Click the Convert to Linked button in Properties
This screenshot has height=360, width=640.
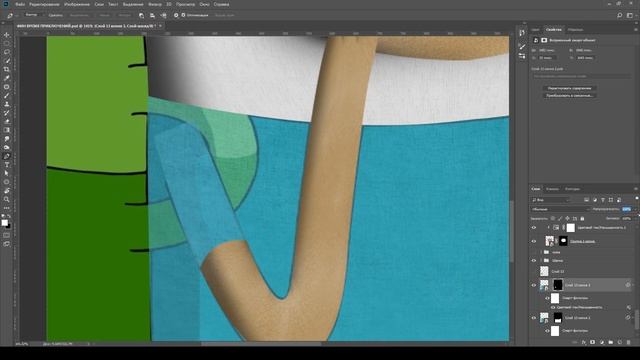point(569,96)
